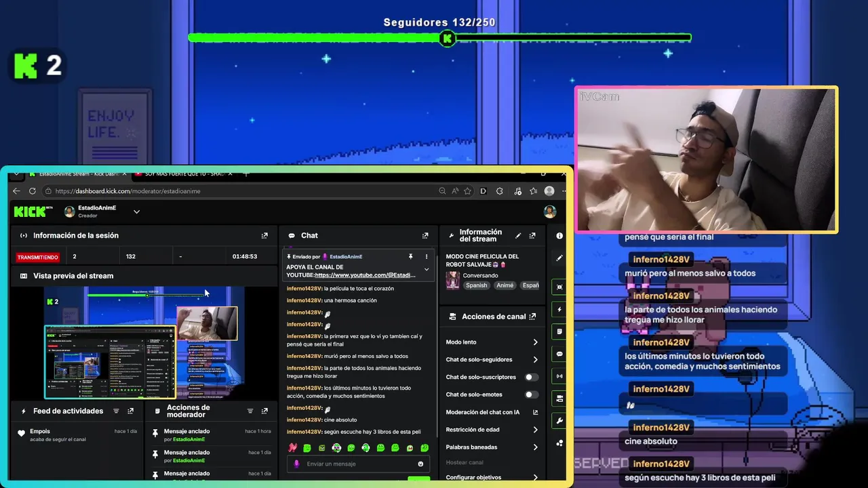Add page to favorites with star icon
The image size is (868, 488).
468,191
